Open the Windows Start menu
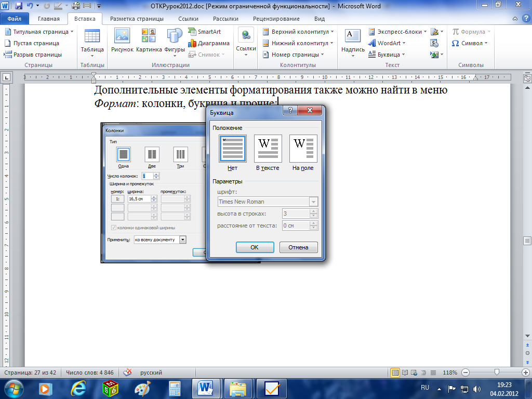This screenshot has width=532, height=399. (x=14, y=389)
